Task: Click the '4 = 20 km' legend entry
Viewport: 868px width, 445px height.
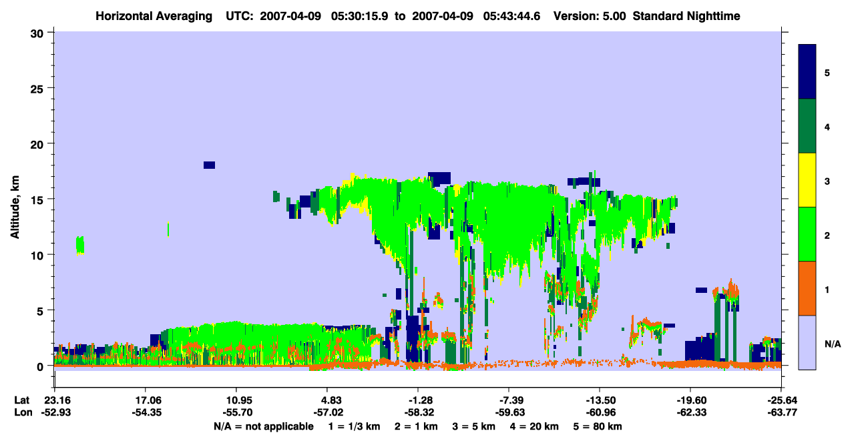Action: [x=535, y=426]
